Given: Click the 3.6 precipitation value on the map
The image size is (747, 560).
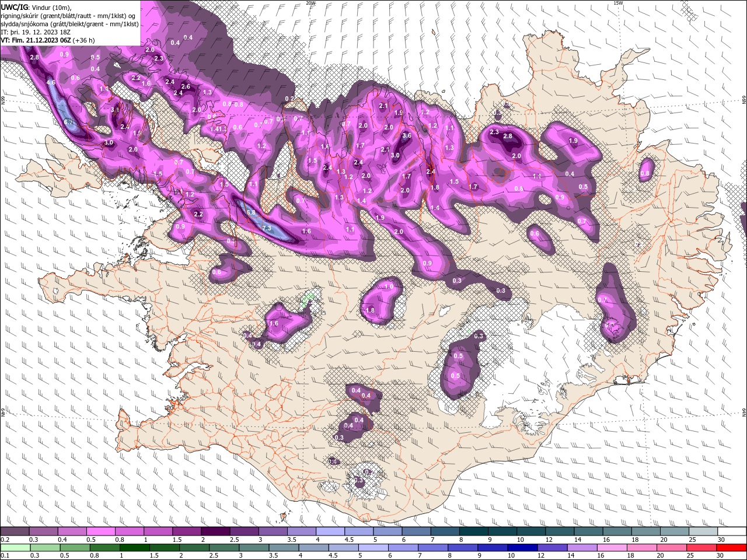Looking at the screenshot, I should [x=407, y=135].
